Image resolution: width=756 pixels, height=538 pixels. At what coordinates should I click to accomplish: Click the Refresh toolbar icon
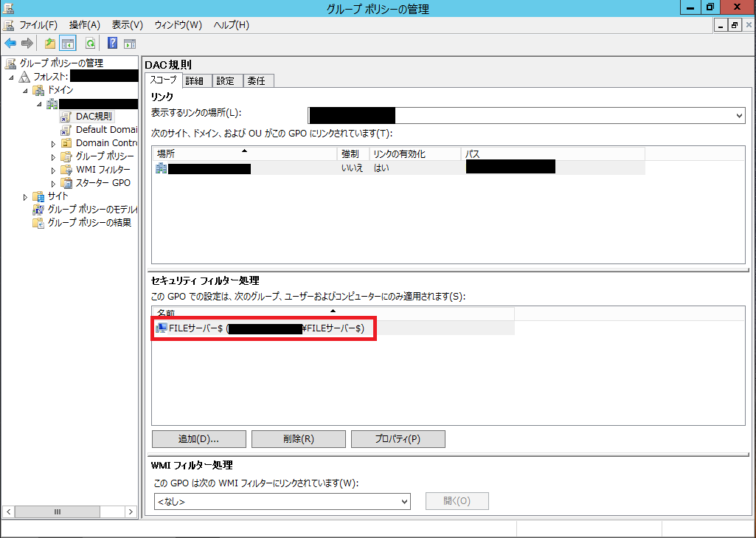coord(90,43)
